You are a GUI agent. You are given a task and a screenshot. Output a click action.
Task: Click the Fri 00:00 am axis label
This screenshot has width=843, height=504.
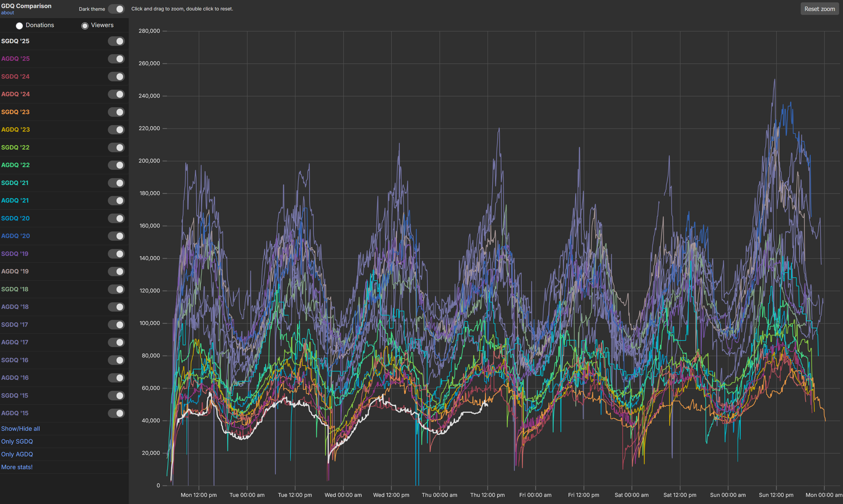pyautogui.click(x=535, y=495)
